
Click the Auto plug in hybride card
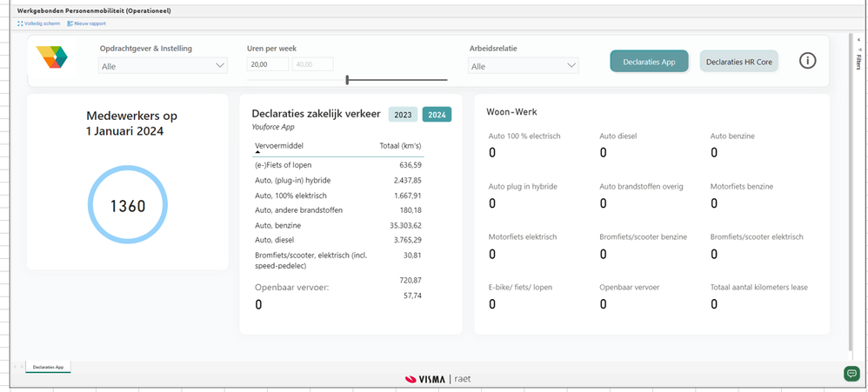pos(523,196)
